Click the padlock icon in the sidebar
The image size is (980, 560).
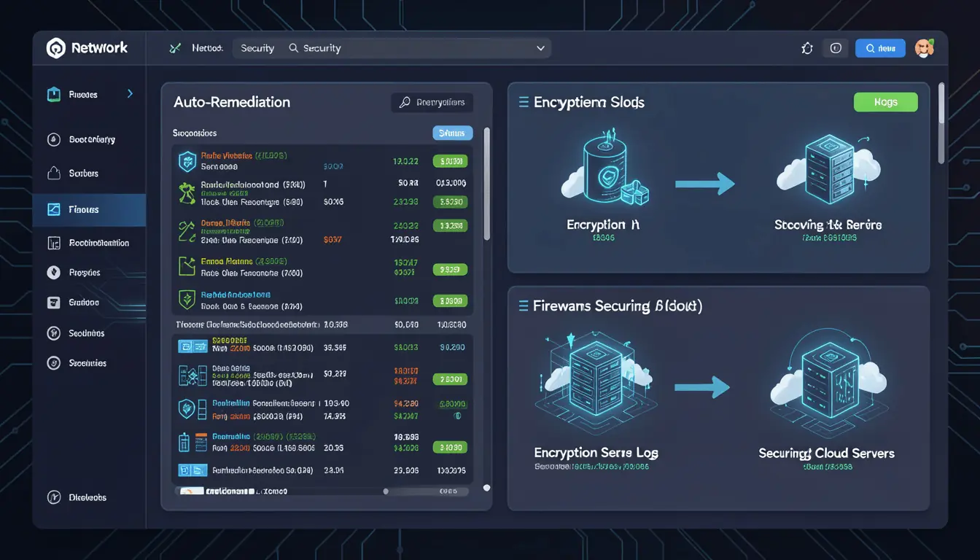pyautogui.click(x=53, y=174)
